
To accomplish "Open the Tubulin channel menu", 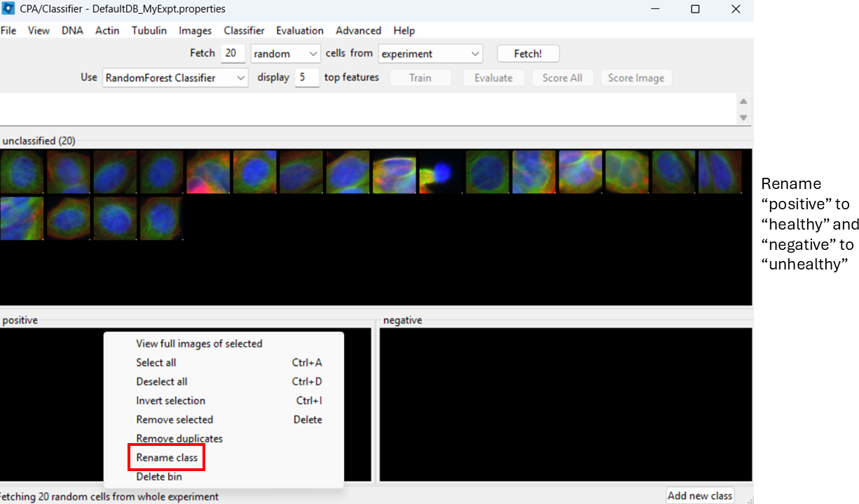I will pyautogui.click(x=149, y=31).
